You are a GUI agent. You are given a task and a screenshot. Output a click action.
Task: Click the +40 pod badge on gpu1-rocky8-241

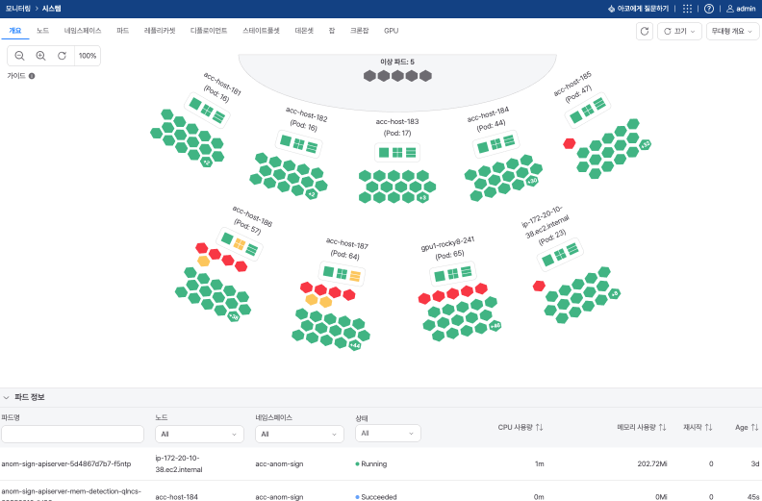tap(495, 326)
